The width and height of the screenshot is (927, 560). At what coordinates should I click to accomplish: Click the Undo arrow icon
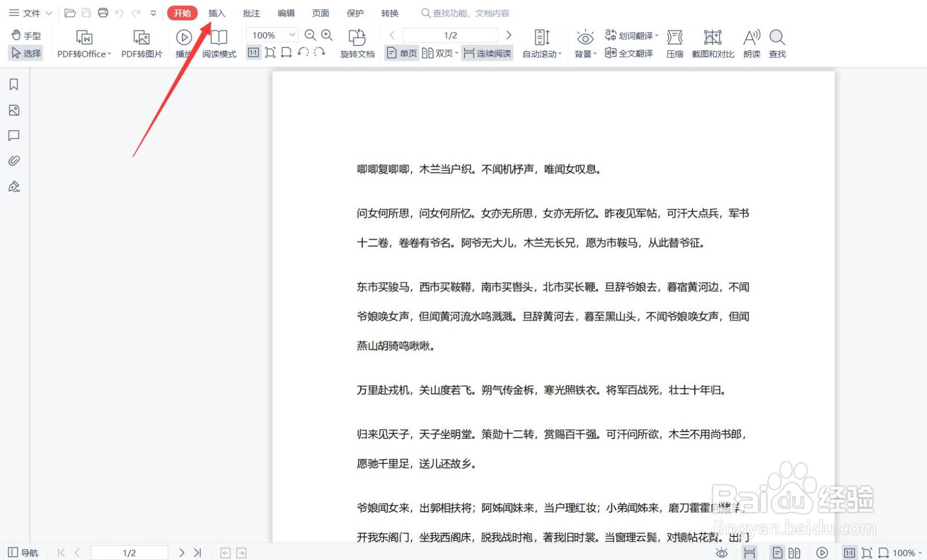pos(119,13)
